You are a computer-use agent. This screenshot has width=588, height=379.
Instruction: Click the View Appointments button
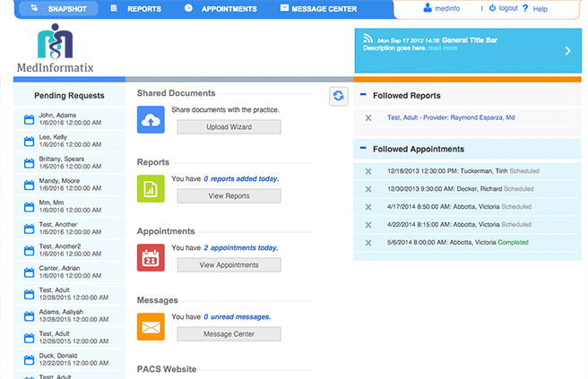point(229,265)
